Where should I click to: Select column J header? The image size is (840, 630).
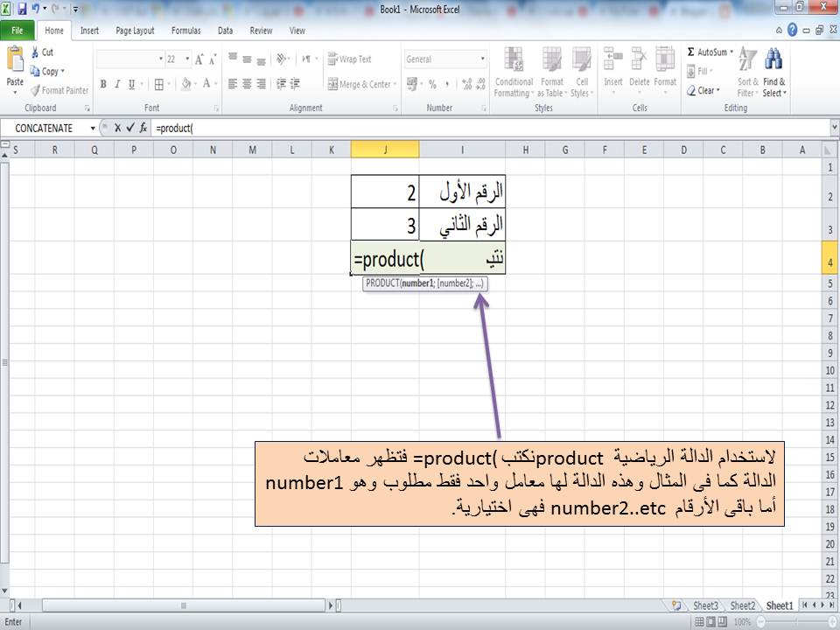pyautogui.click(x=385, y=150)
